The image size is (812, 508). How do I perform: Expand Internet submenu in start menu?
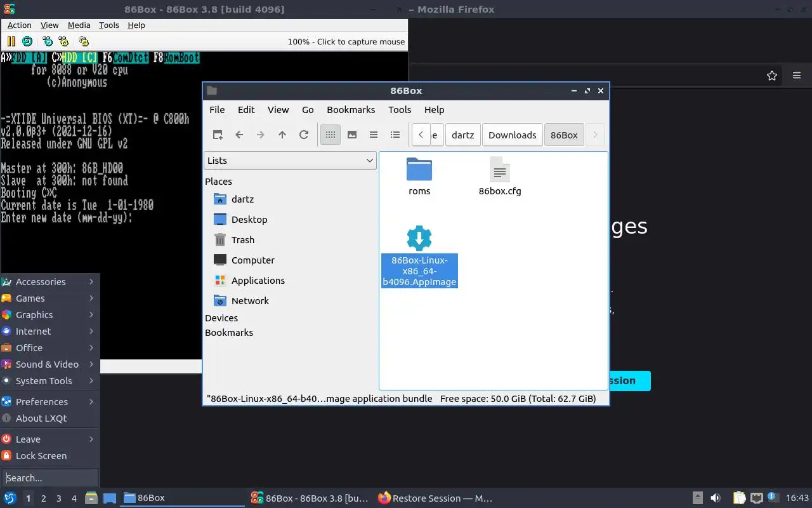(49, 331)
